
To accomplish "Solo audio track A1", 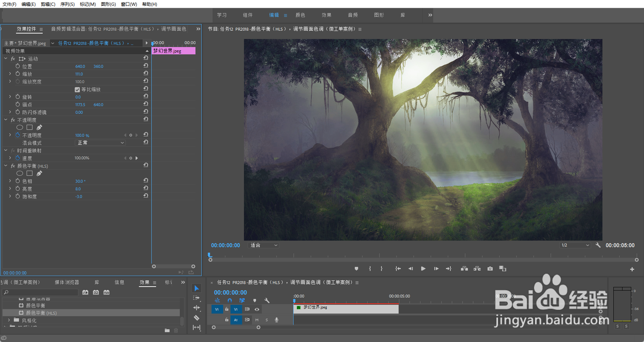I will [267, 320].
